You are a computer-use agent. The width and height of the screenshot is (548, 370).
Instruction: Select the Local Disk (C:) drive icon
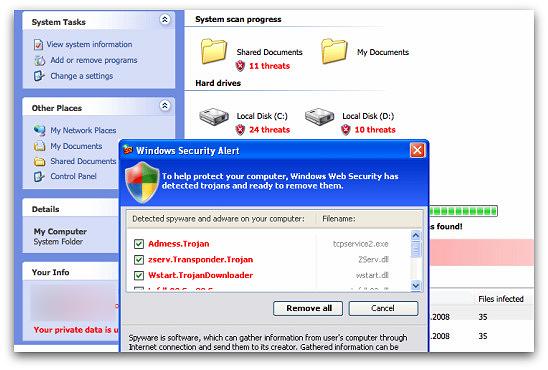pos(214,116)
